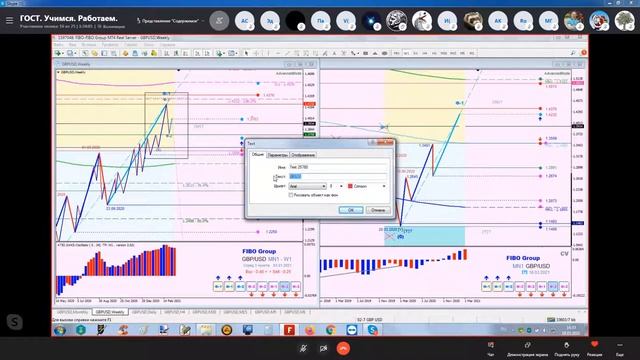
Task: Open Реакции heart reactions
Action: coord(594,349)
